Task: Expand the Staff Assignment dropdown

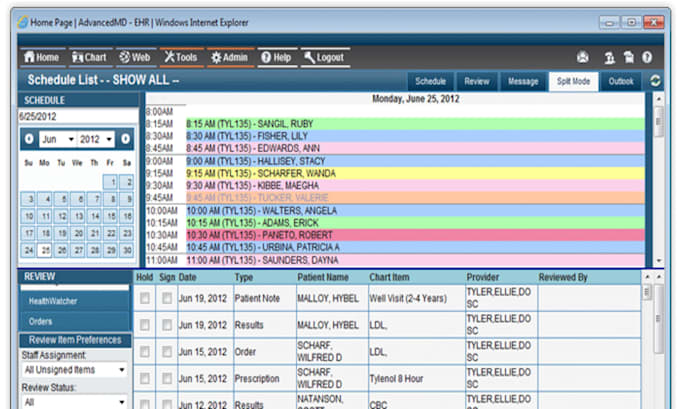Action: coord(75,370)
